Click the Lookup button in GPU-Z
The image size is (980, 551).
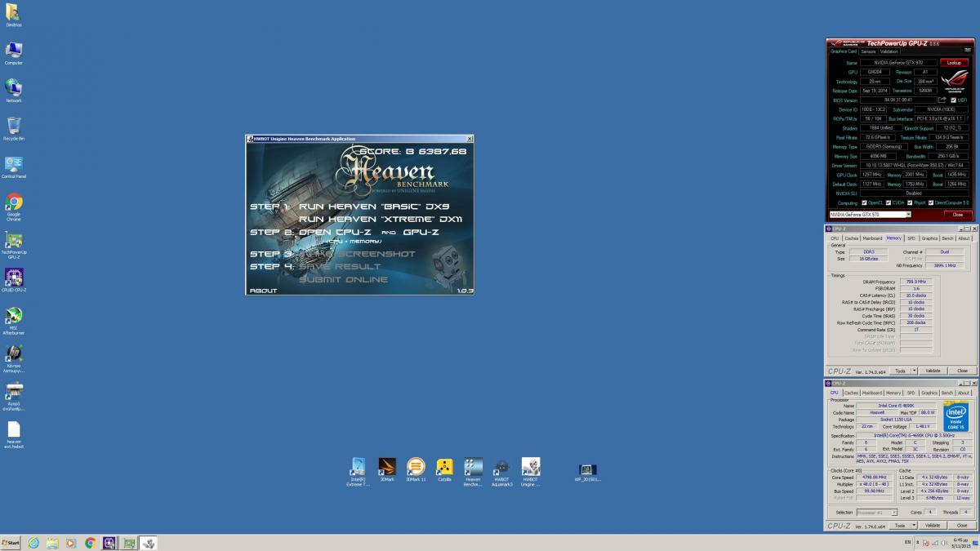(954, 62)
